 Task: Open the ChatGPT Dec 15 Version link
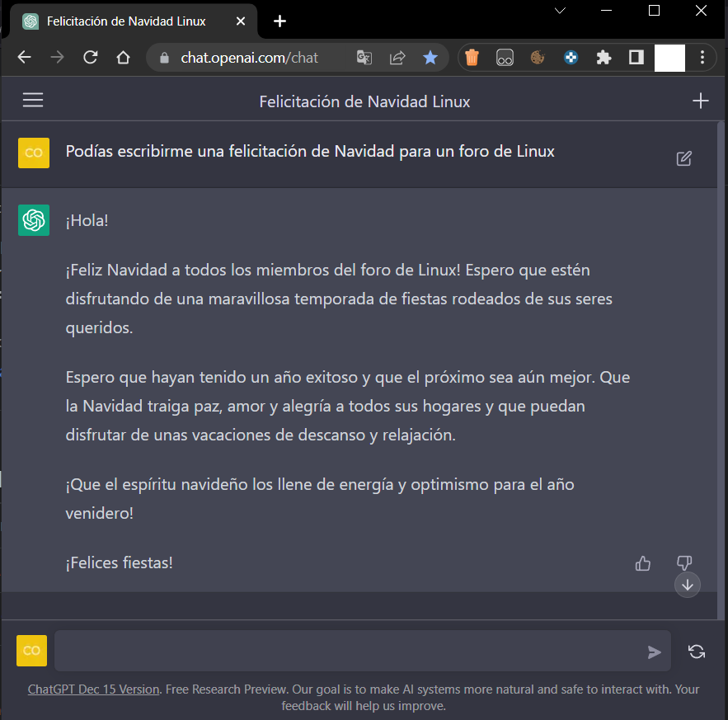click(93, 689)
